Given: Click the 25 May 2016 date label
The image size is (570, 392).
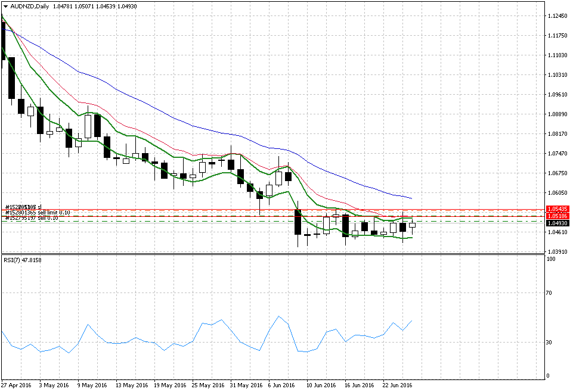Looking at the screenshot, I should tap(207, 385).
